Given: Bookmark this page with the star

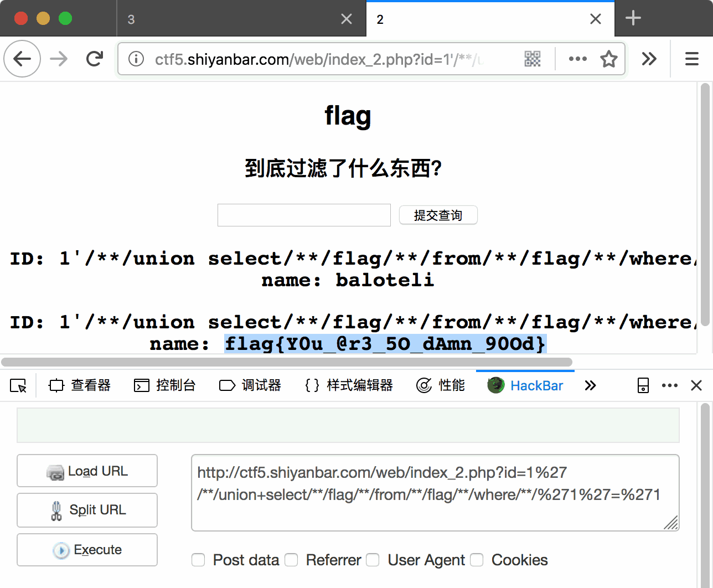Looking at the screenshot, I should [609, 59].
